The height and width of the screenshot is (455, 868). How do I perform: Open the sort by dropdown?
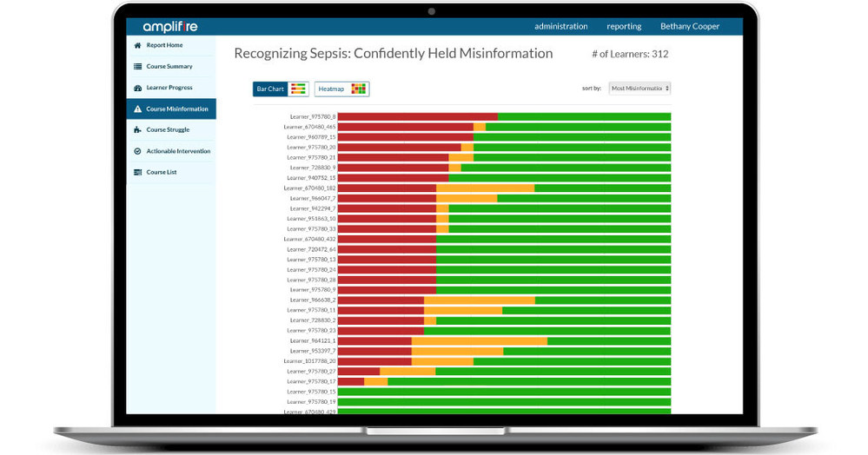(639, 89)
